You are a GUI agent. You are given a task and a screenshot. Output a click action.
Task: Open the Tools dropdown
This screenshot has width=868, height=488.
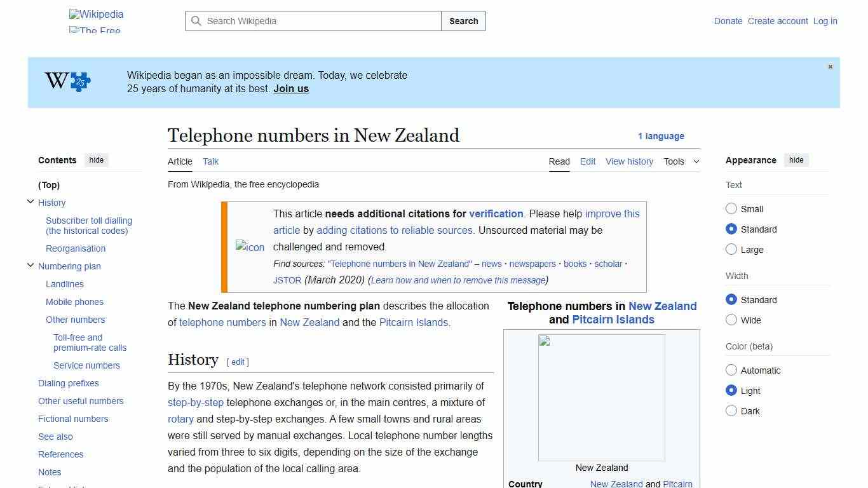pos(681,161)
